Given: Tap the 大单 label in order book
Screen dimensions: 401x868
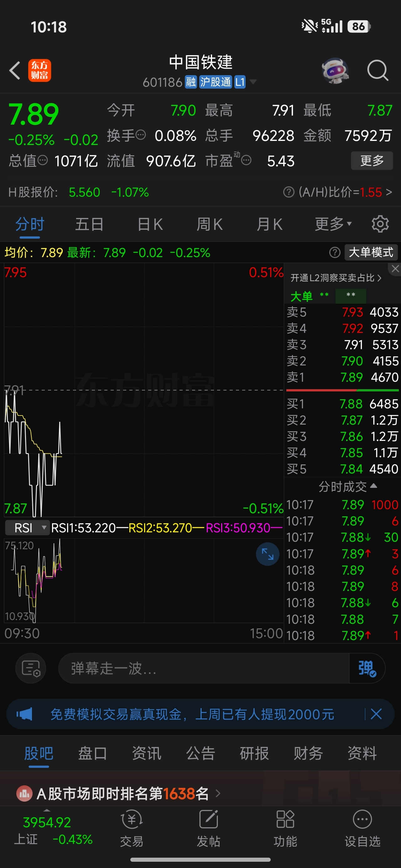Looking at the screenshot, I should click(x=301, y=296).
